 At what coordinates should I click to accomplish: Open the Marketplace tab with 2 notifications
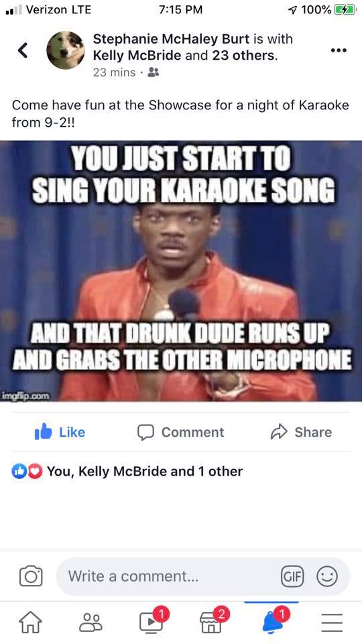(x=212, y=621)
